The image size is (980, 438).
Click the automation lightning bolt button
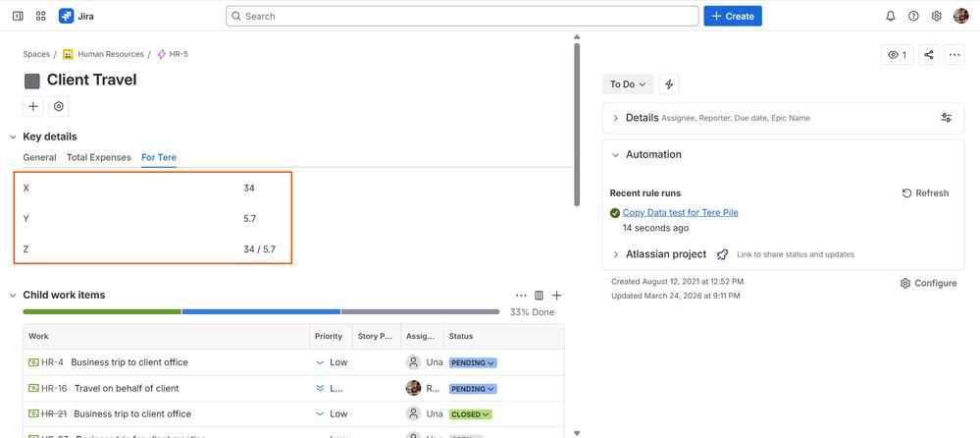pyautogui.click(x=669, y=83)
